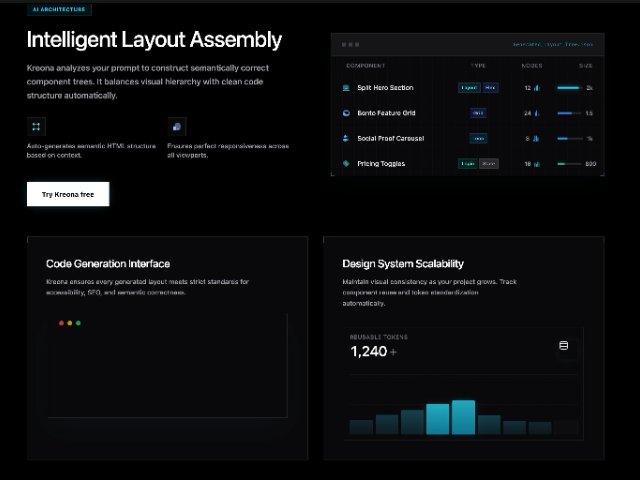Click the Nodes column header
The width and height of the screenshot is (640, 480).
pos(532,66)
